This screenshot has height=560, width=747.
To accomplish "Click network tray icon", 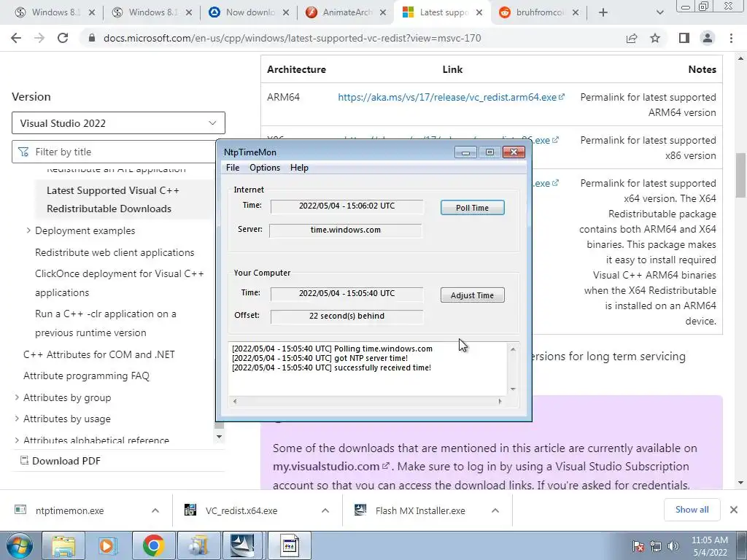I will (656, 546).
